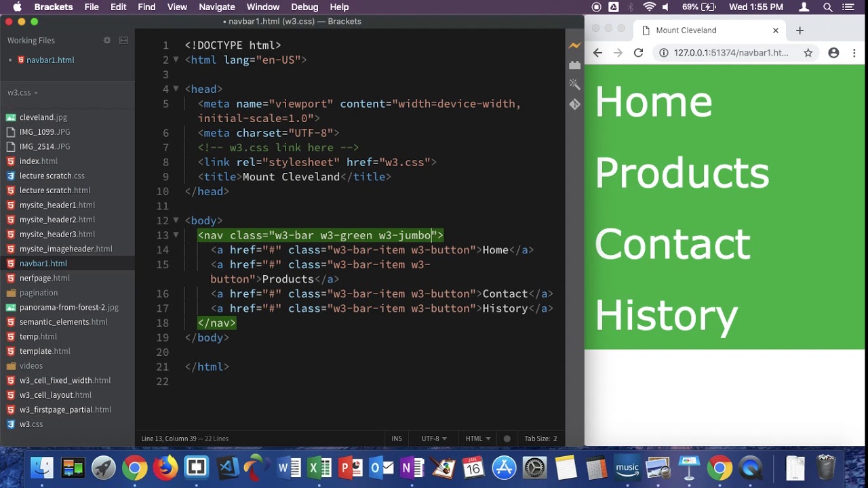Open the UTF-8 encoding dropdown

(x=434, y=439)
